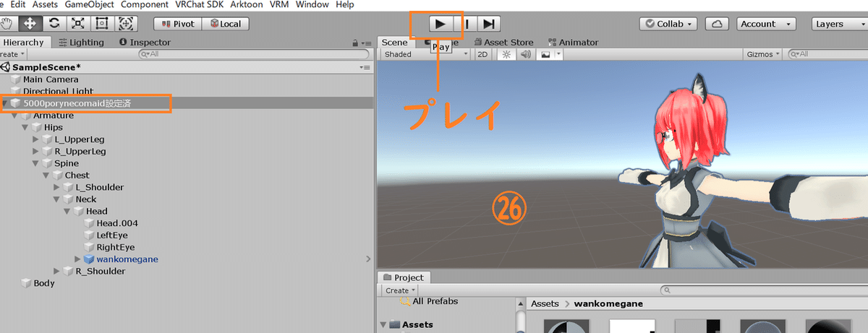The width and height of the screenshot is (868, 333).
Task: Open Shaded draw mode dropdown
Action: pos(425,54)
